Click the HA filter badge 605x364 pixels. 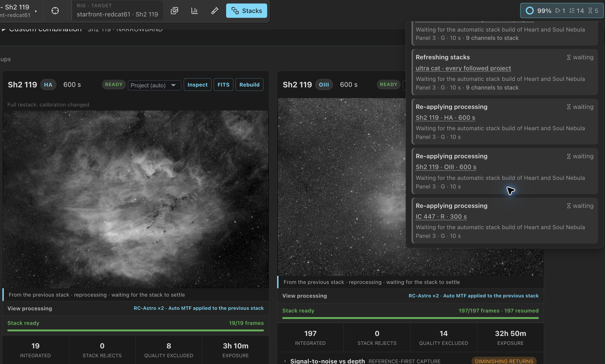[x=48, y=85]
